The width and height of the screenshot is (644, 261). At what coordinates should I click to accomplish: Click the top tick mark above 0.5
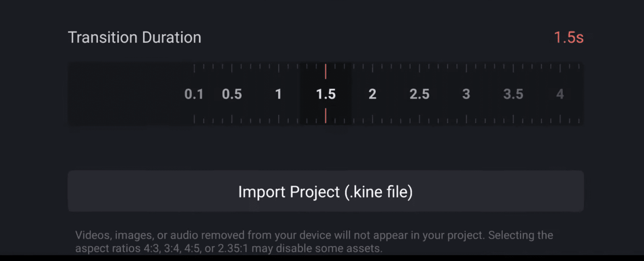coord(232,68)
